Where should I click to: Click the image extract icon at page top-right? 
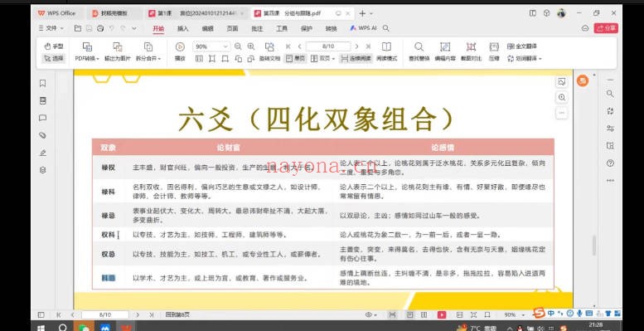click(x=561, y=82)
